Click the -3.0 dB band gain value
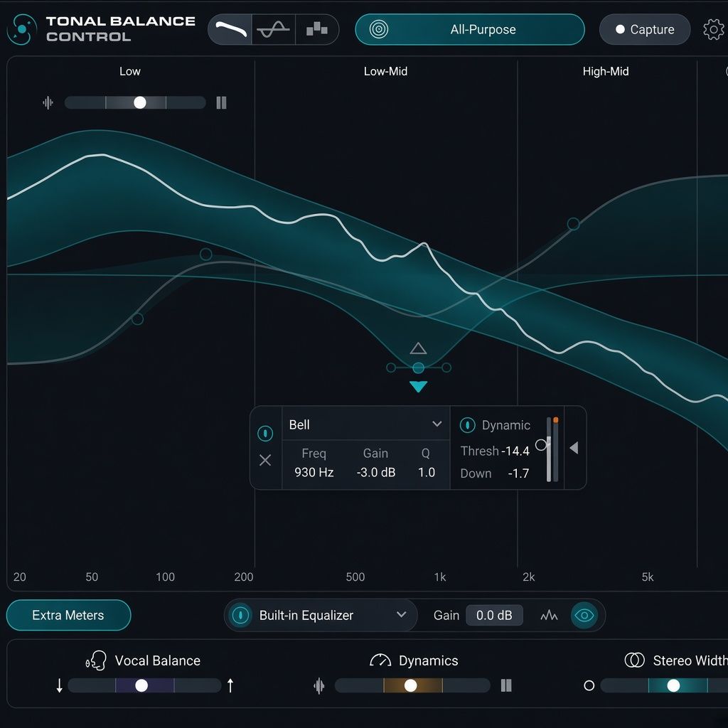This screenshot has height=728, width=728. [375, 472]
